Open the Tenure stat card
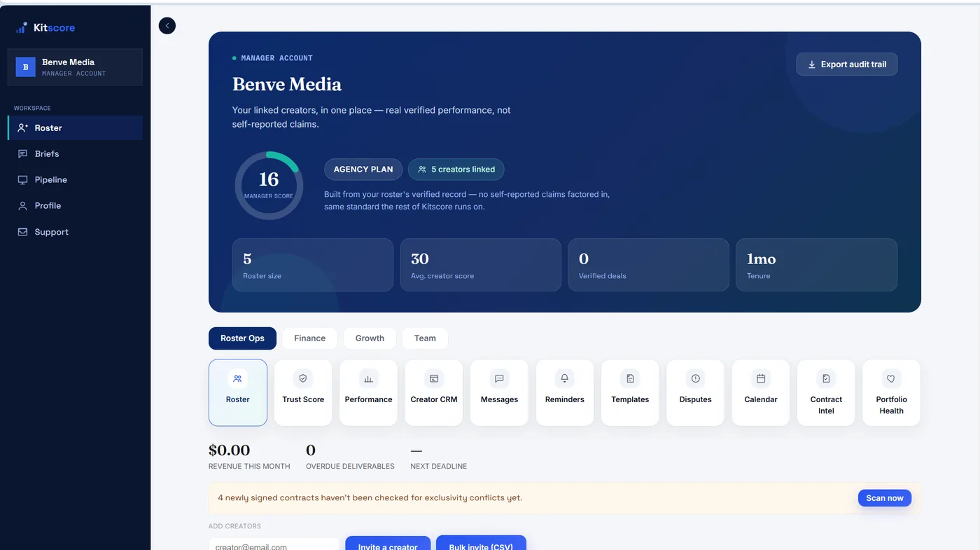Screen dimensions: 980x550 click(817, 265)
